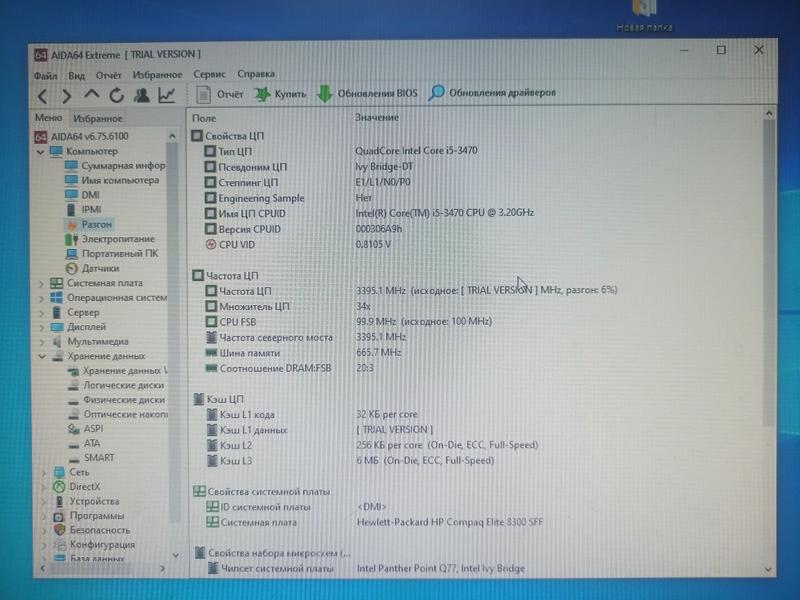Open Обновления BIOS from the toolbar

pos(367,93)
